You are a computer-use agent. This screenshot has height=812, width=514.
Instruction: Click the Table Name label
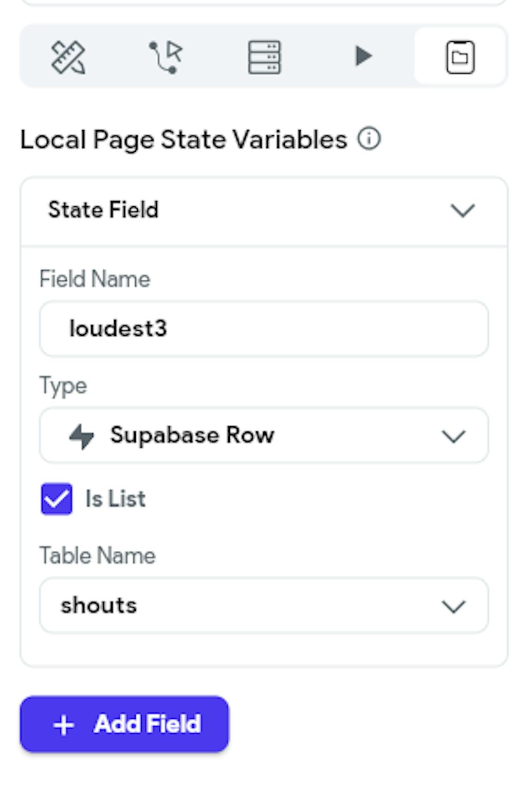click(x=98, y=555)
